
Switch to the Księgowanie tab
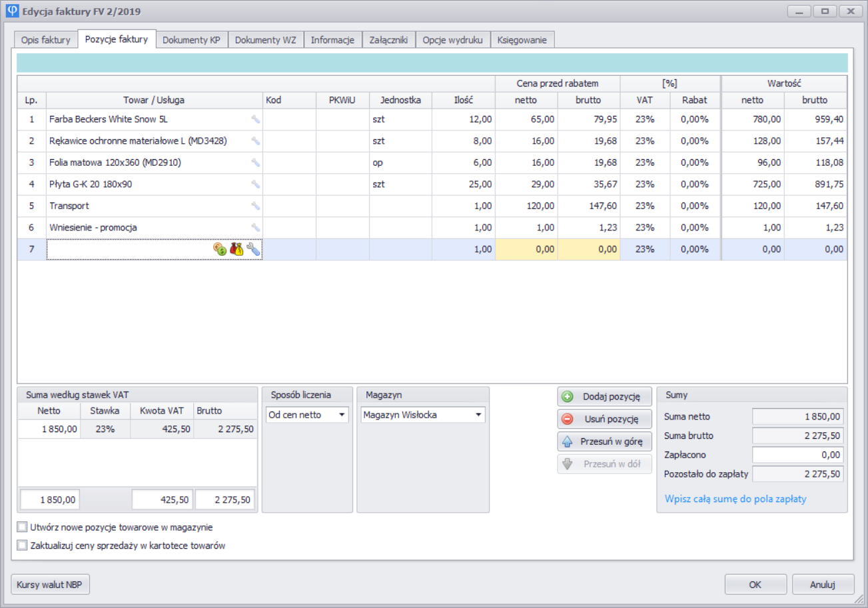[522, 40]
